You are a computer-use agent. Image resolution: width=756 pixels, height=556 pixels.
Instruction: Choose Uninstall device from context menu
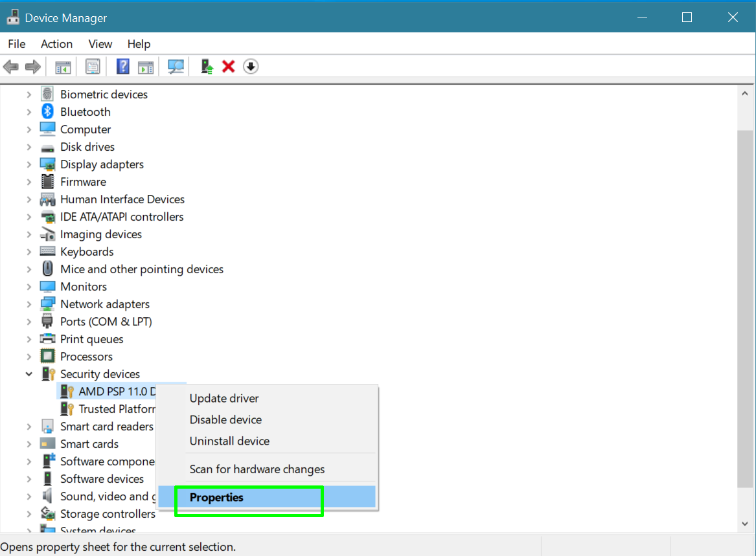click(x=267, y=441)
